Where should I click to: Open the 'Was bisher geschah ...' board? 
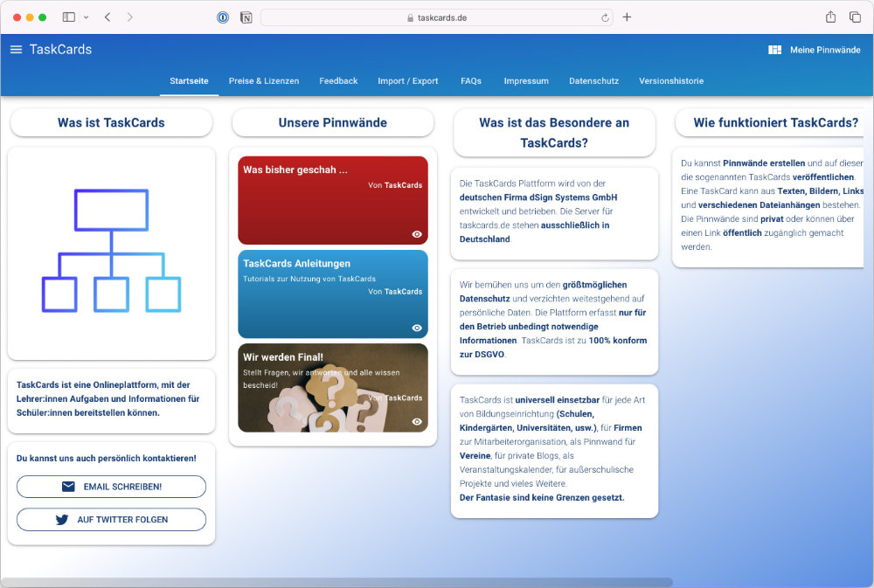(333, 200)
